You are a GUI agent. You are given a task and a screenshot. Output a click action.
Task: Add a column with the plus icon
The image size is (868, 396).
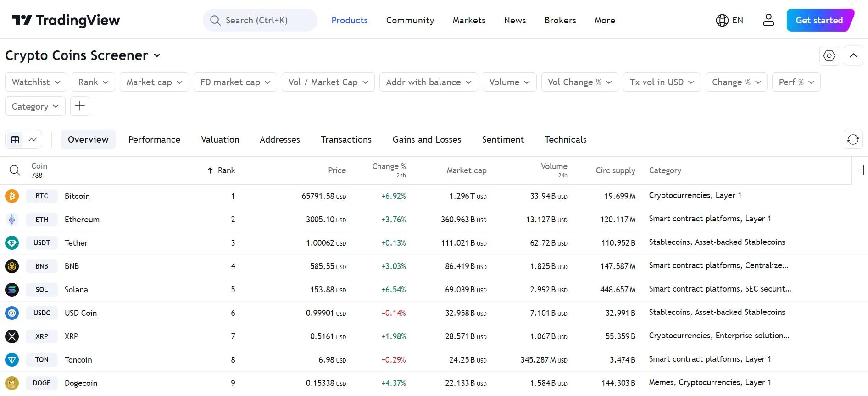click(862, 170)
